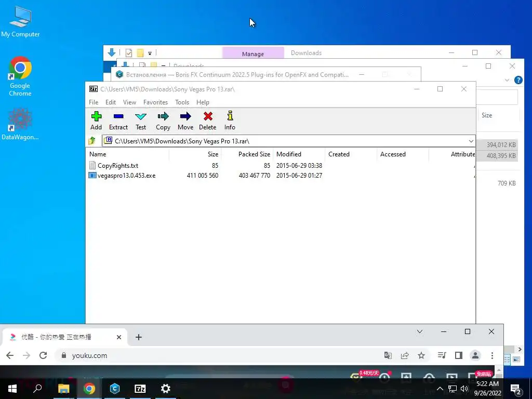Click the translate page icon in Chrome
The height and width of the screenshot is (399, 532).
pyautogui.click(x=388, y=355)
